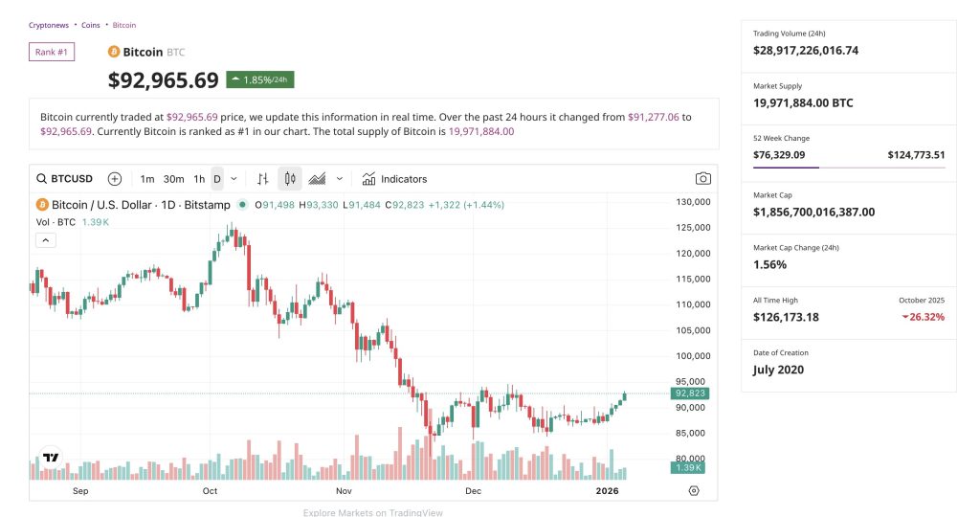Click Explore Markets on TradingView link
Screen dimensions: 980x517
pyautogui.click(x=373, y=512)
